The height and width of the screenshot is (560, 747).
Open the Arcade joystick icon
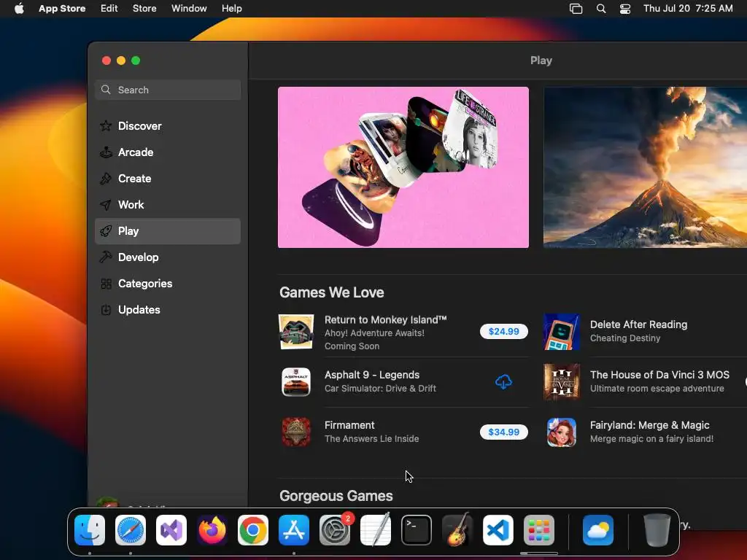(106, 152)
